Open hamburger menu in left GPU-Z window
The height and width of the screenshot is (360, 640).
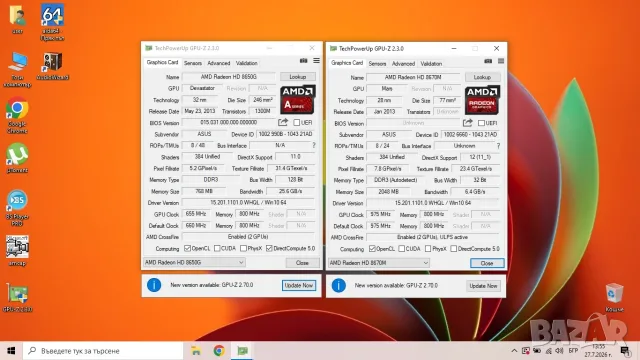click(x=316, y=61)
